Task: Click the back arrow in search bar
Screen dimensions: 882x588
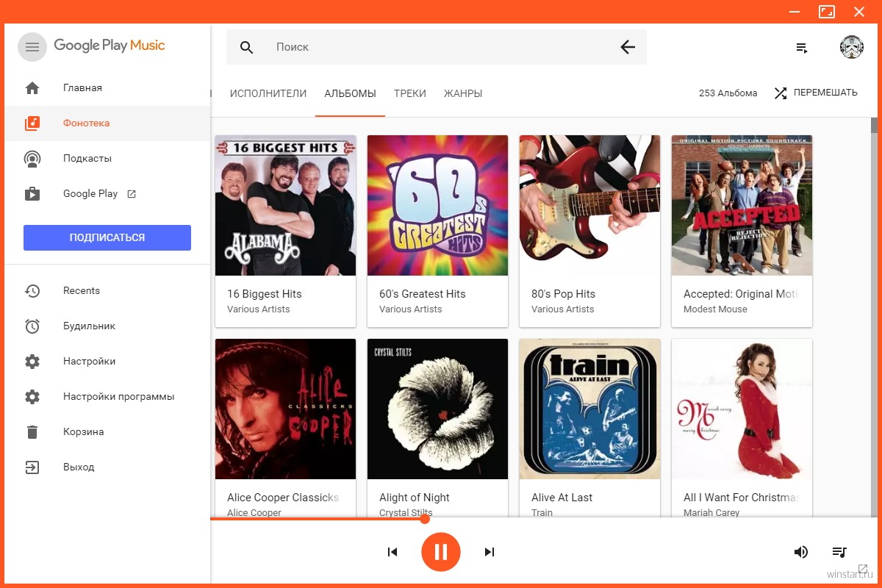Action: 628,47
